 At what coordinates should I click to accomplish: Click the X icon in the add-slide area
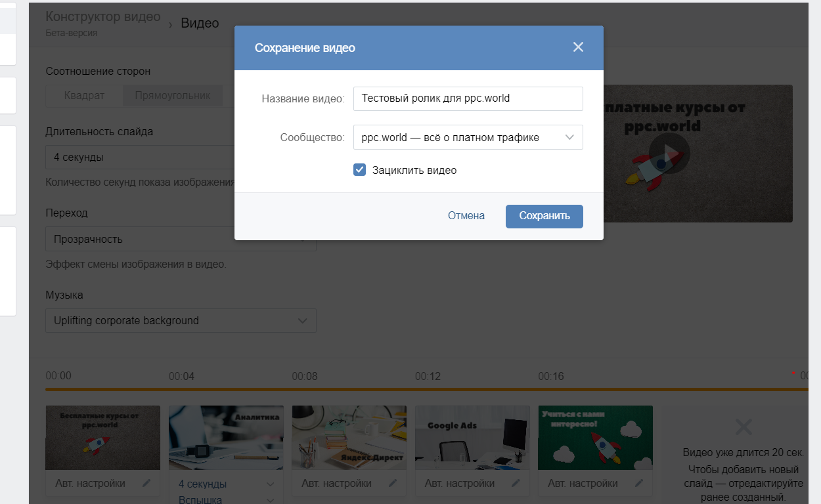pyautogui.click(x=743, y=427)
